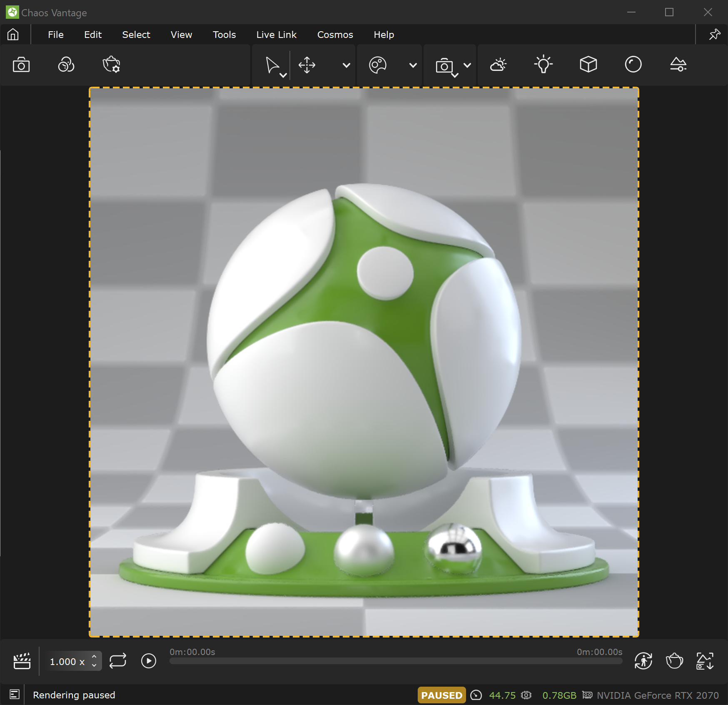
Task: Increase playback speed with up arrow
Action: coord(94,656)
